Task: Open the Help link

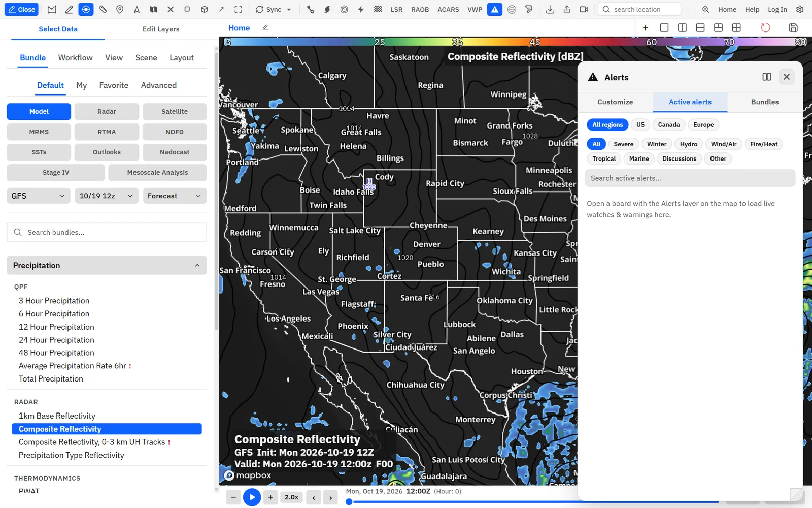Action: tap(752, 9)
